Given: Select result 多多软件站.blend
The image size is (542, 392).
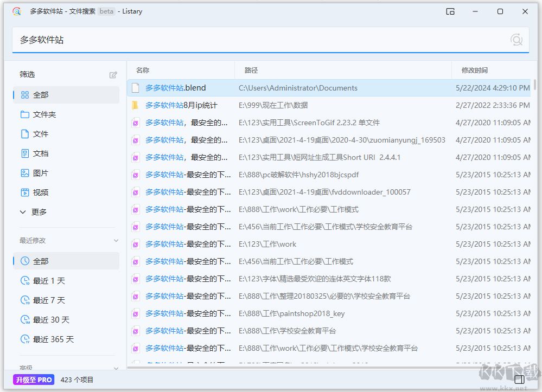Looking at the screenshot, I should pyautogui.click(x=176, y=88).
